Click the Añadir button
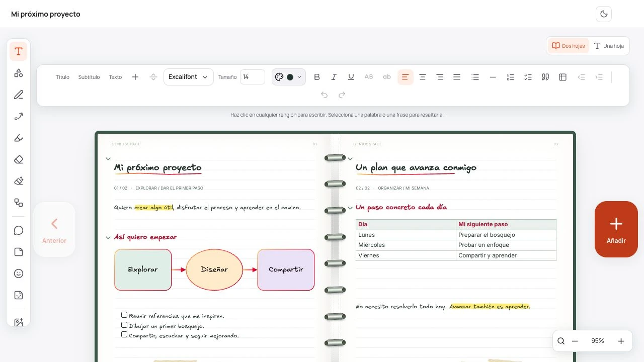 click(x=616, y=229)
